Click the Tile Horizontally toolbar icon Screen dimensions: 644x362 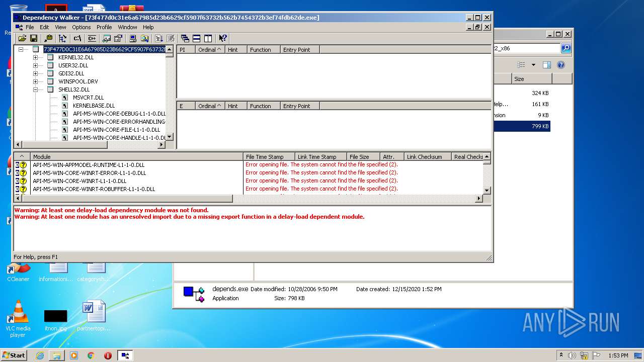pos(197,38)
